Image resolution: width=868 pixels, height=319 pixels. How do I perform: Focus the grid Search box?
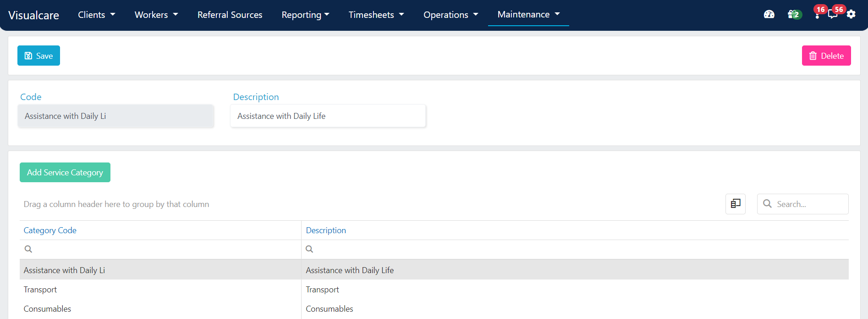pos(803,204)
